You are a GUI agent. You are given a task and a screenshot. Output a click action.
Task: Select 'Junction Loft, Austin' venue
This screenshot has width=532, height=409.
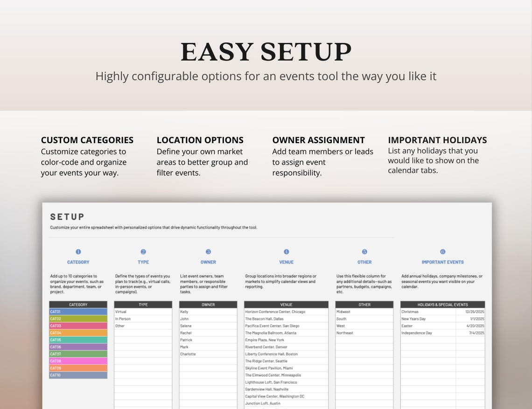point(287,403)
